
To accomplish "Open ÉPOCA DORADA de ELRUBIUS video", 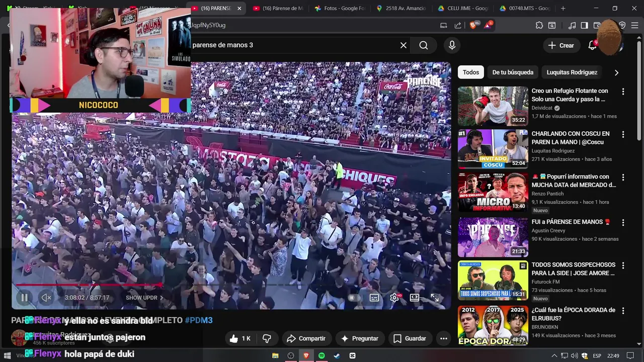I will pos(493,325).
